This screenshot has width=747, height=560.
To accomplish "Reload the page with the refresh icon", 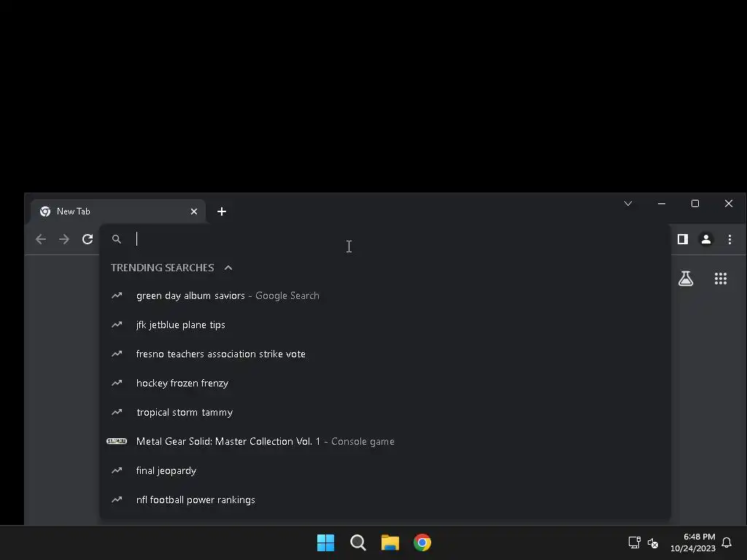I will [88, 239].
